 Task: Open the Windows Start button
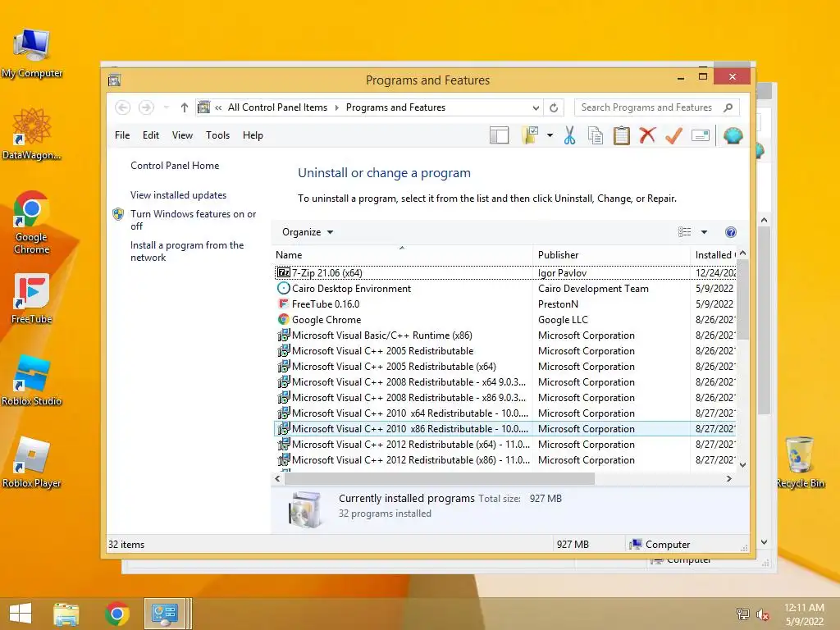point(21,614)
